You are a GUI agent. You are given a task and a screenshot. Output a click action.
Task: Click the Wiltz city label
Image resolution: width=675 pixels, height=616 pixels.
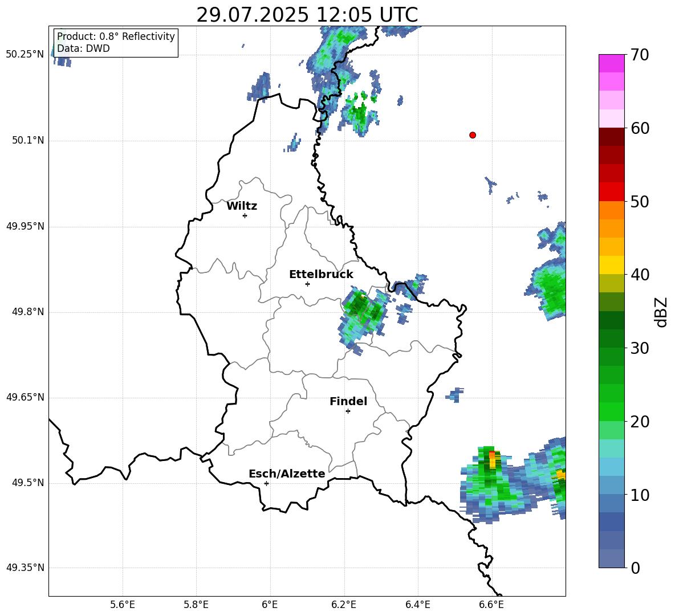click(x=242, y=206)
